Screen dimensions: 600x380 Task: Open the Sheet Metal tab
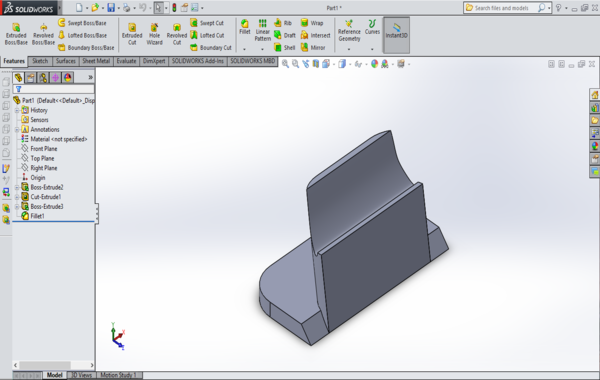[96, 61]
